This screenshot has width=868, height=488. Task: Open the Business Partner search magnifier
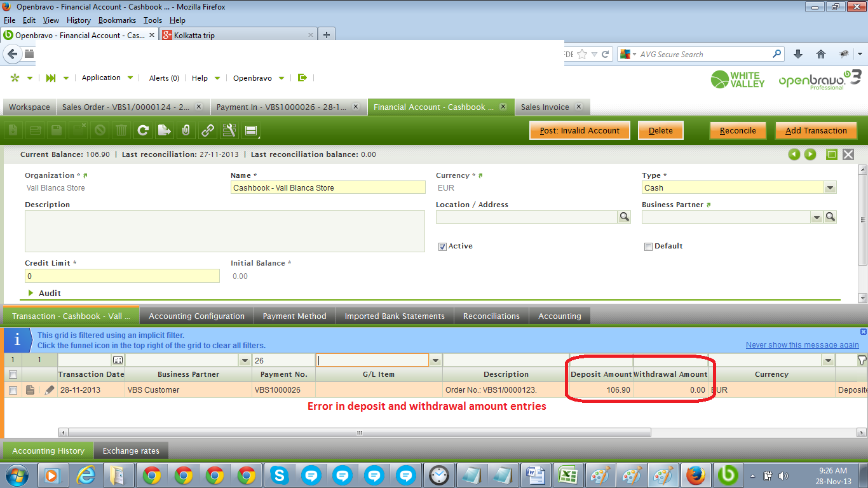click(x=830, y=217)
